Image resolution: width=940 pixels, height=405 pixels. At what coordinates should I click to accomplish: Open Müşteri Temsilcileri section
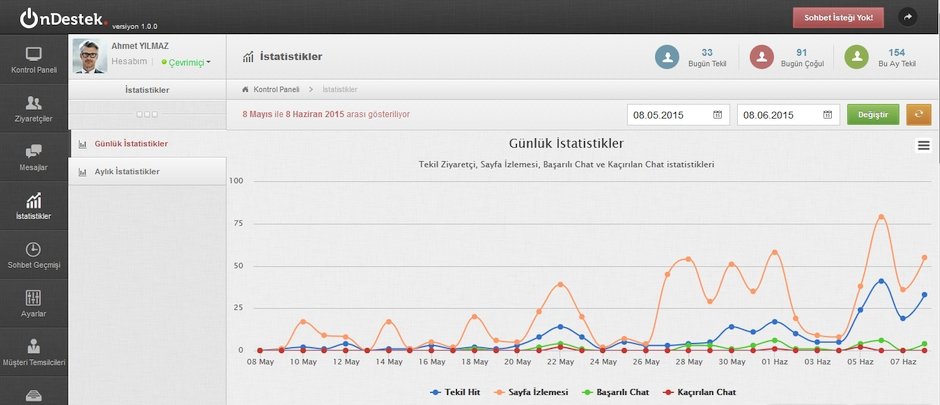33,353
